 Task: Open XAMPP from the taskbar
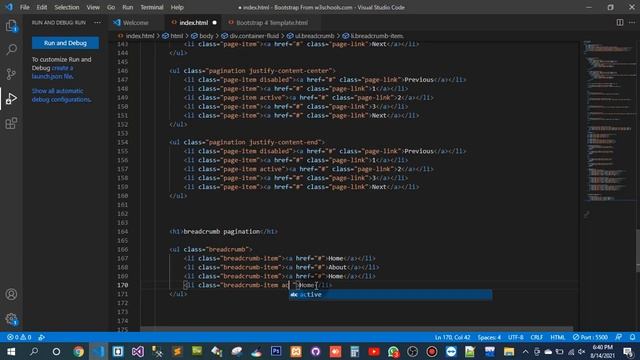click(x=296, y=351)
